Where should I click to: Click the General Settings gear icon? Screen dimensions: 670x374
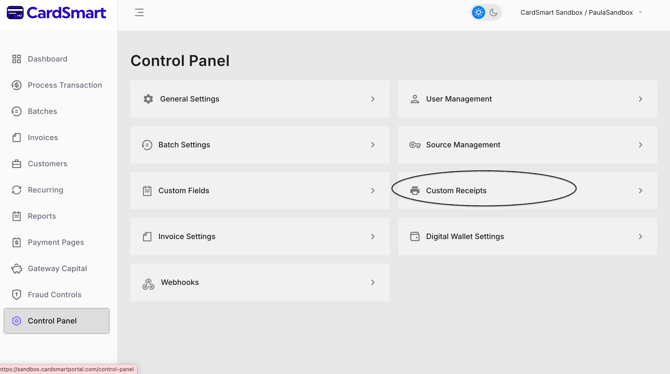[148, 99]
